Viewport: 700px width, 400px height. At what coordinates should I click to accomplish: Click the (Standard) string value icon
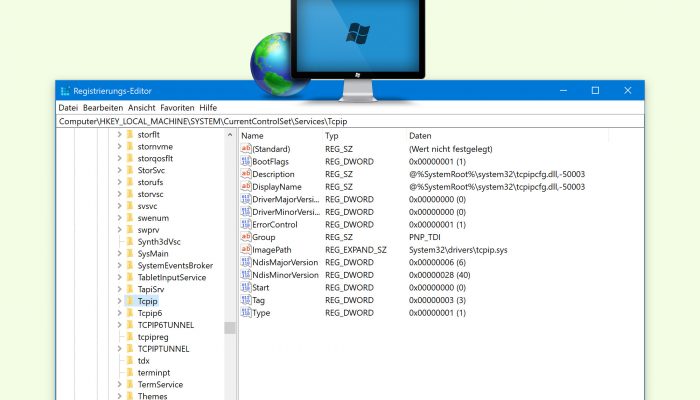pyautogui.click(x=246, y=148)
